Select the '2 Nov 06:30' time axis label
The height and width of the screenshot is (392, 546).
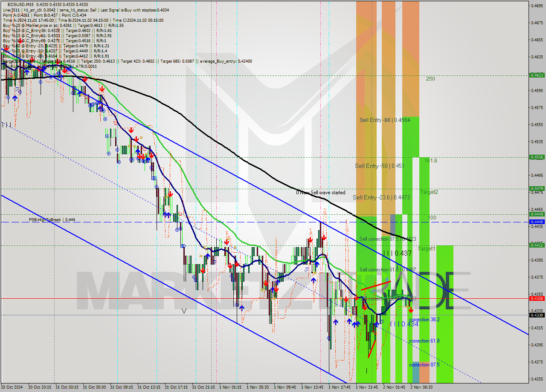421,387
